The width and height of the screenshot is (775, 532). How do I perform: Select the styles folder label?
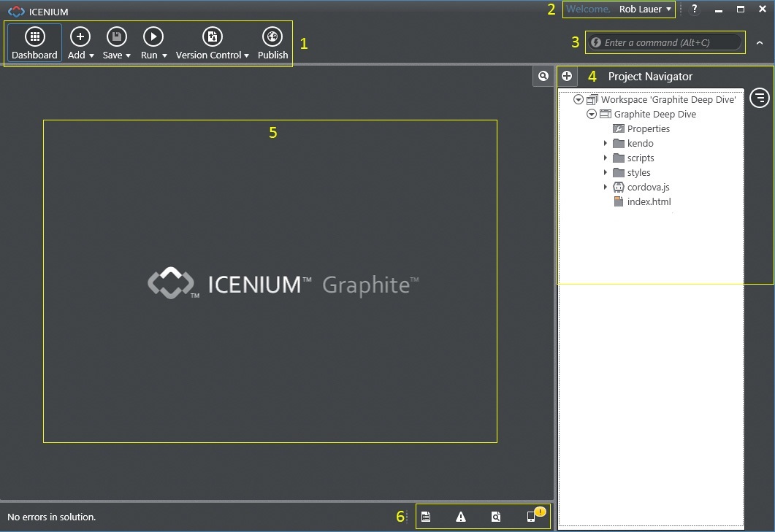pos(639,172)
